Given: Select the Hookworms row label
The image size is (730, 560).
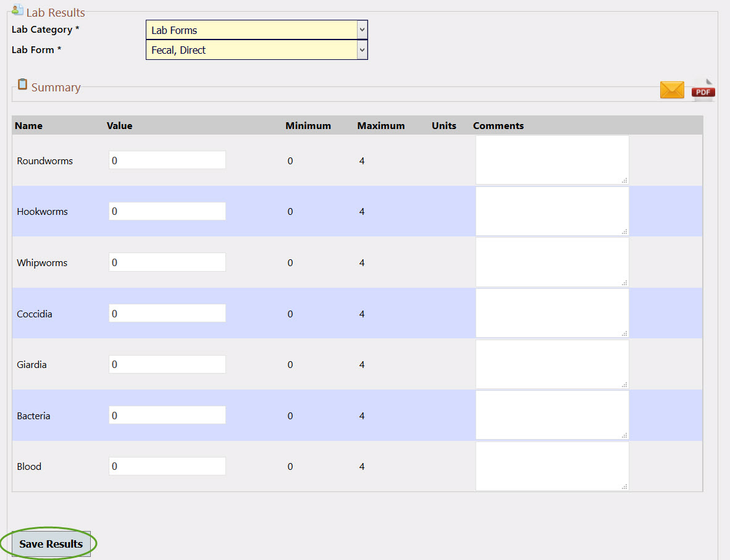Looking at the screenshot, I should click(42, 212).
